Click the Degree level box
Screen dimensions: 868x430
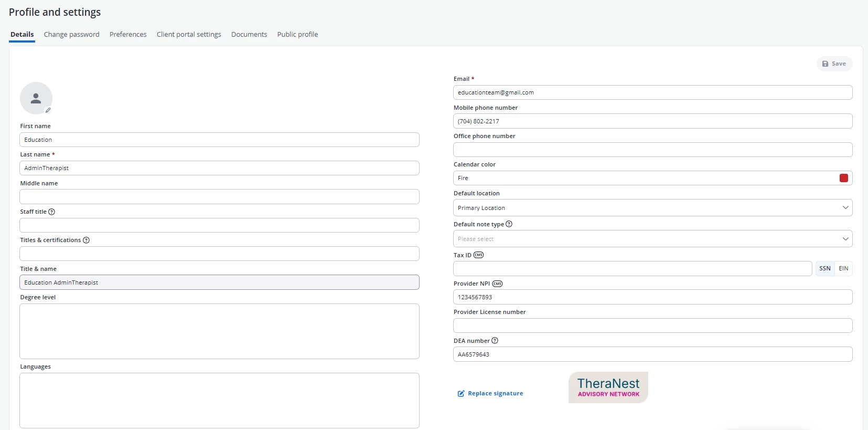pyautogui.click(x=219, y=331)
